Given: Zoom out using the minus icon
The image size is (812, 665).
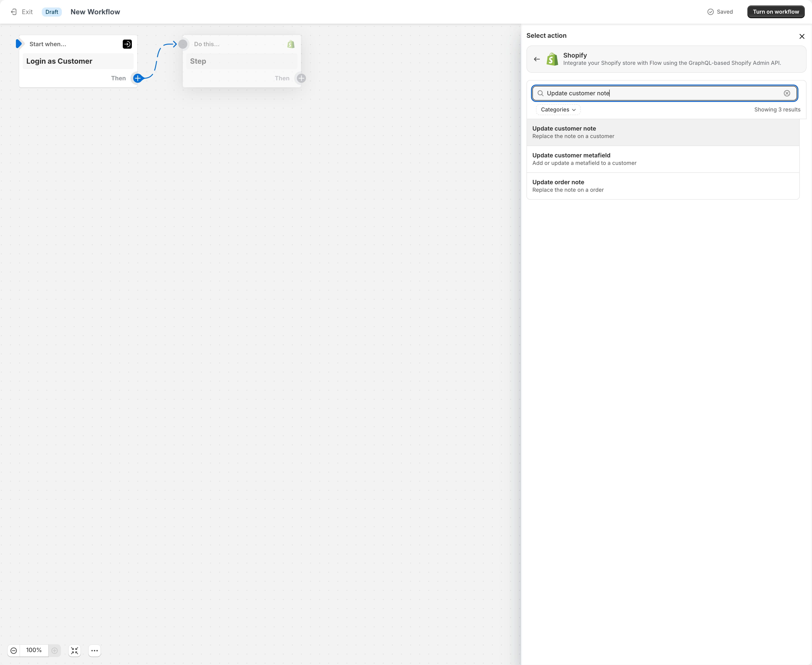Looking at the screenshot, I should tap(14, 650).
